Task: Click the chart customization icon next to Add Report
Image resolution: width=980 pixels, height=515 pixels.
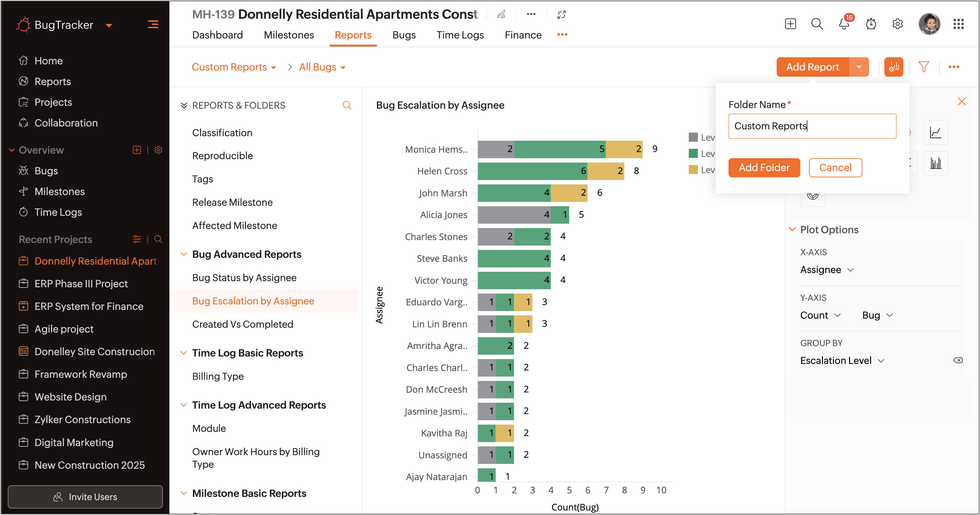Action: coord(893,67)
